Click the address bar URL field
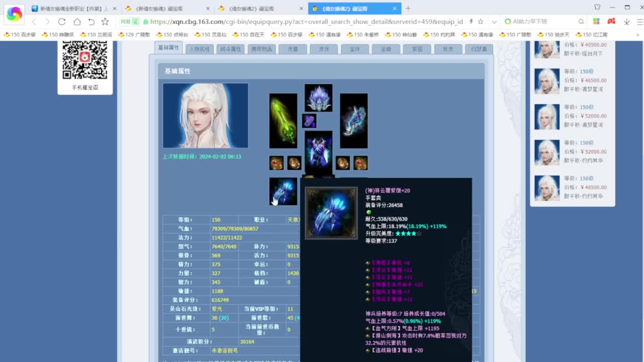 click(307, 22)
